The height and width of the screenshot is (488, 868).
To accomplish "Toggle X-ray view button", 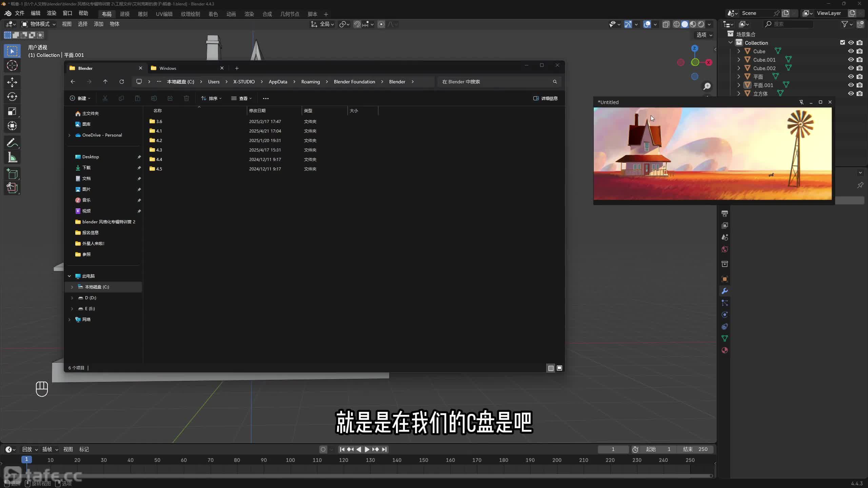I will pos(666,24).
